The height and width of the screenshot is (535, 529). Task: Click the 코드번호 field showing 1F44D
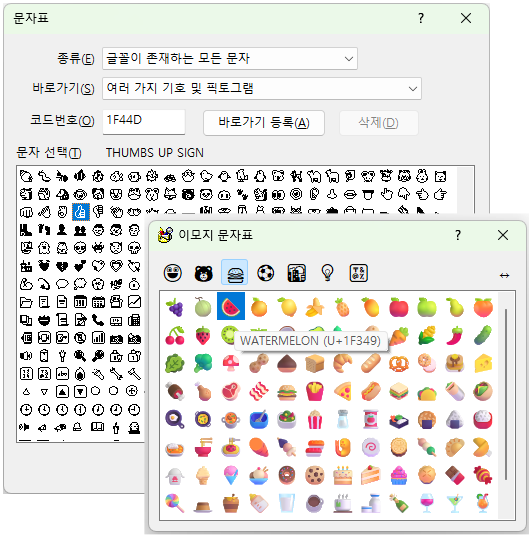pos(144,121)
